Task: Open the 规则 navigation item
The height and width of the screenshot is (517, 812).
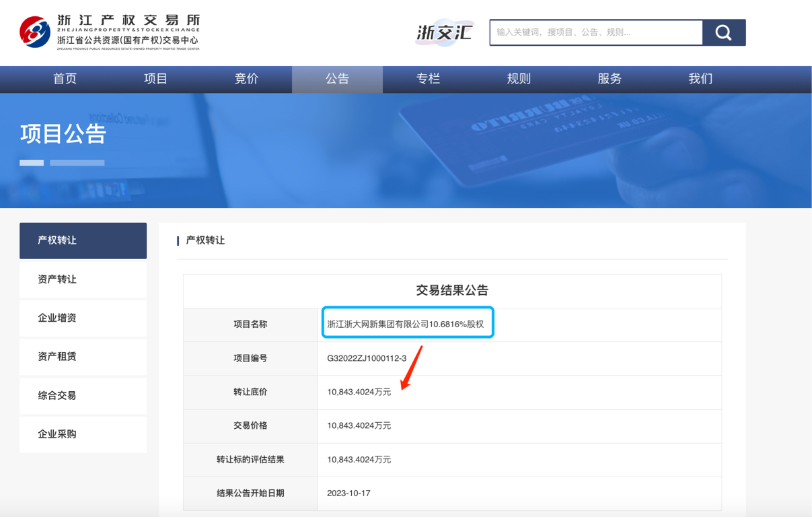Action: pos(519,79)
